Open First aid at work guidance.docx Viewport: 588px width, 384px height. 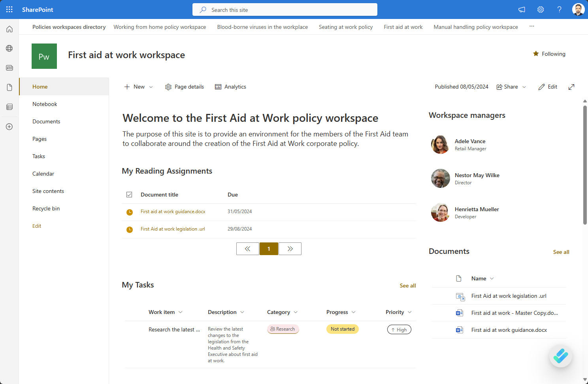pos(173,212)
